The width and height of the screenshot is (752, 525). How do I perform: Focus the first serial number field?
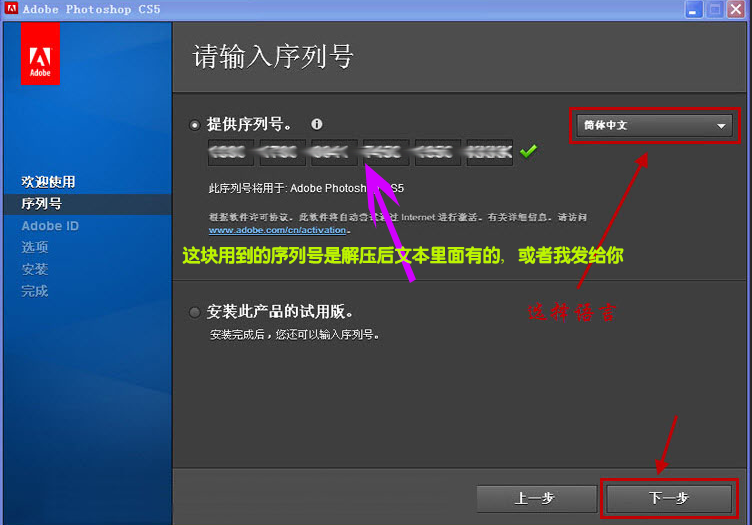[231, 153]
